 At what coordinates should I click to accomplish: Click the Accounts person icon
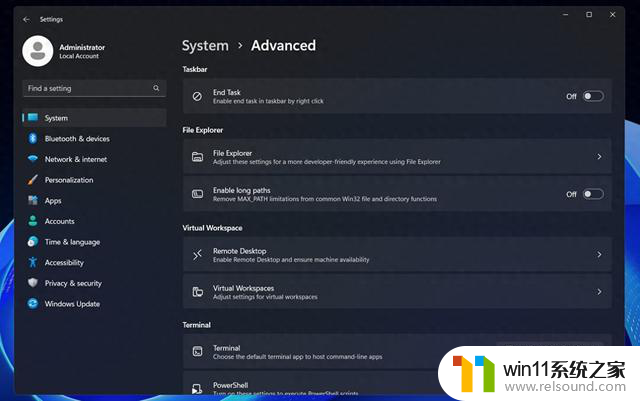click(x=33, y=221)
